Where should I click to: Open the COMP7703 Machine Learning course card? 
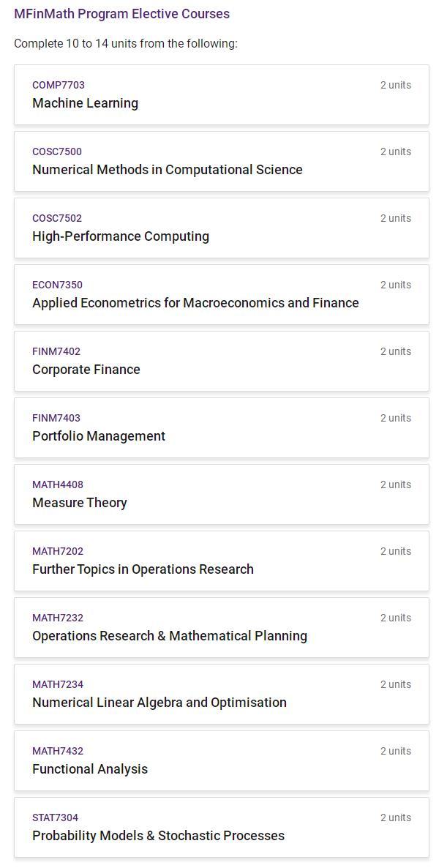click(221, 94)
